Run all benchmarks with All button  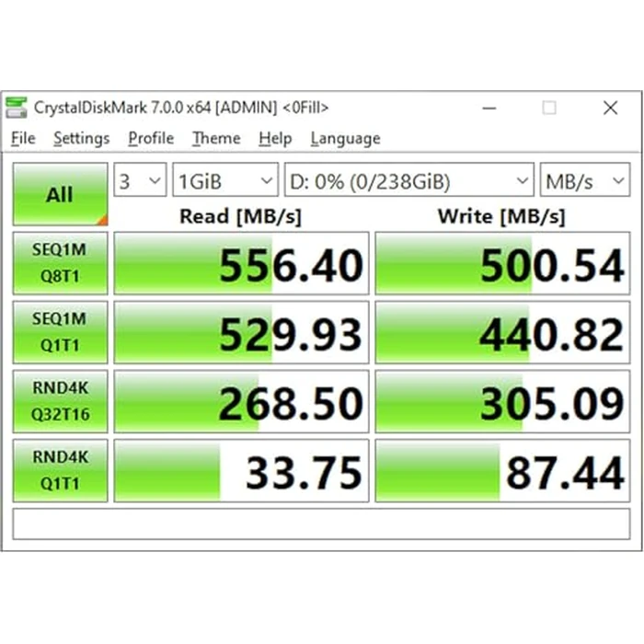pyautogui.click(x=61, y=194)
